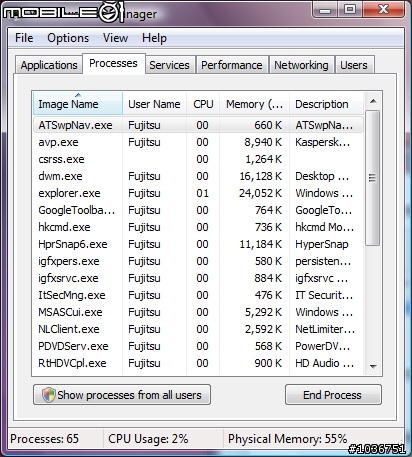
Task: Open the File menu
Action: (x=24, y=38)
